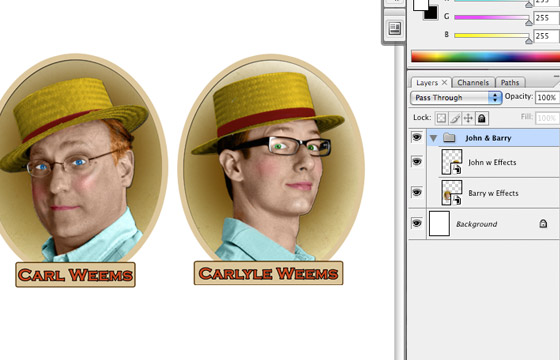Toggle Background layer eye icon
The width and height of the screenshot is (560, 360).
[416, 224]
